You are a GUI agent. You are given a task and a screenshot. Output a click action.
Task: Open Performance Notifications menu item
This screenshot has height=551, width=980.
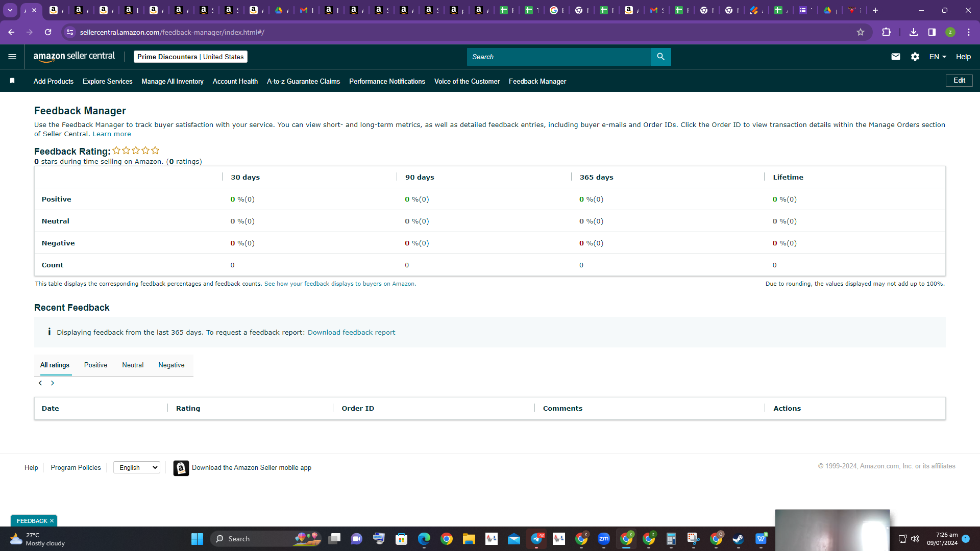pos(387,81)
